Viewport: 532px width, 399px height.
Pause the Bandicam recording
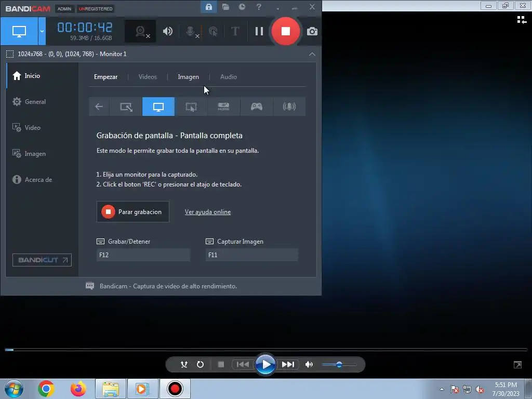259,31
